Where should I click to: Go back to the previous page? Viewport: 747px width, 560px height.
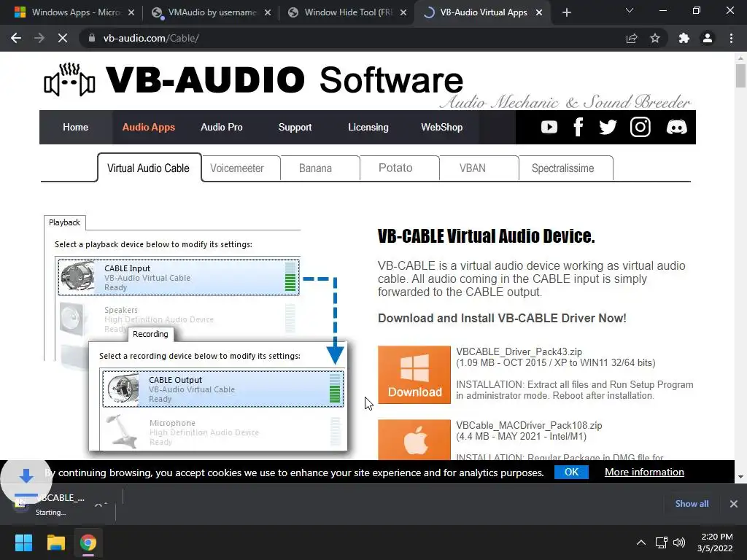[x=16, y=38]
